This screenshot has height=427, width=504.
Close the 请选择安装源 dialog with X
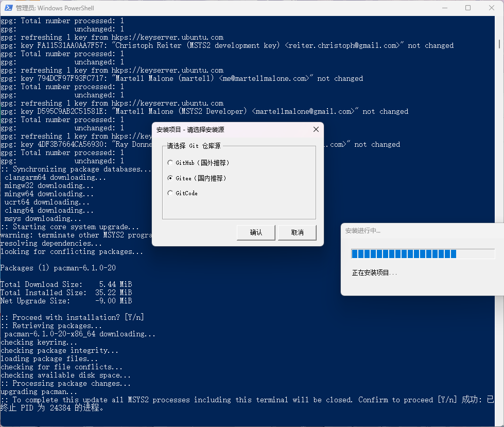tap(316, 129)
